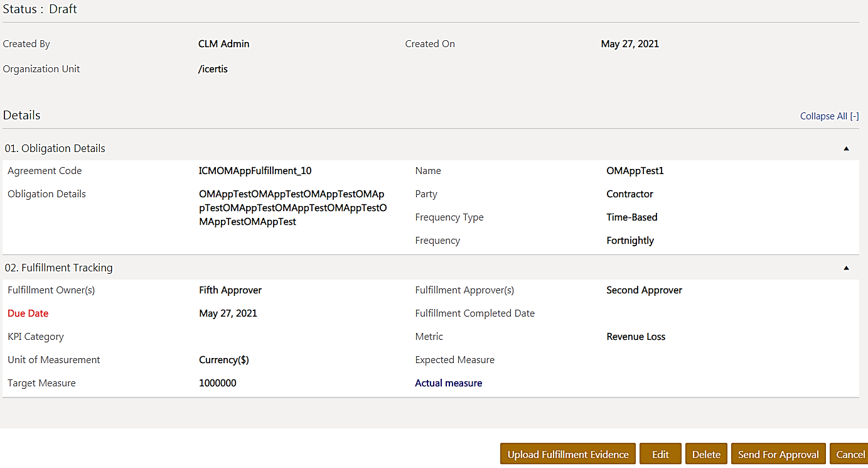Click the Collapse All [-] link
This screenshot has height=468, width=868.
coord(829,116)
